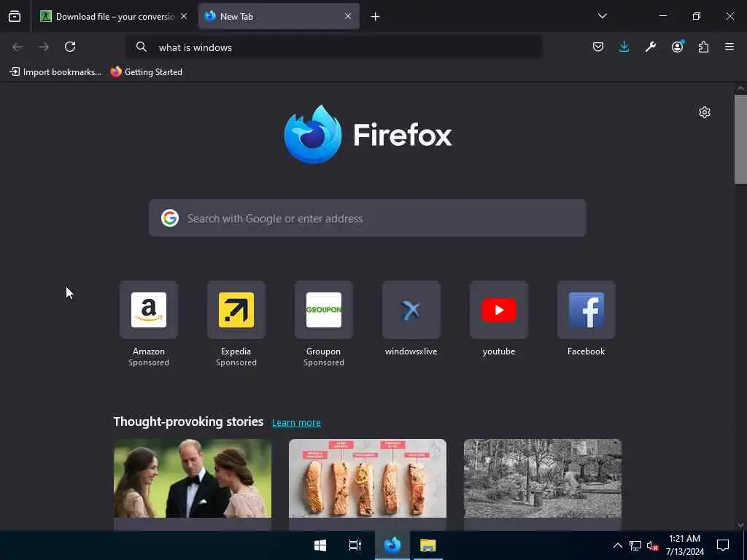This screenshot has width=747, height=560.
Task: Open the Firefox account menu
Action: point(677,47)
